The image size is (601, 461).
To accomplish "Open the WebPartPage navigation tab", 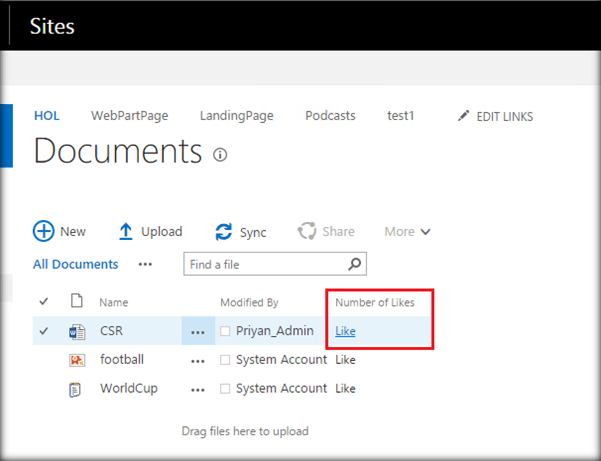I will pos(129,116).
